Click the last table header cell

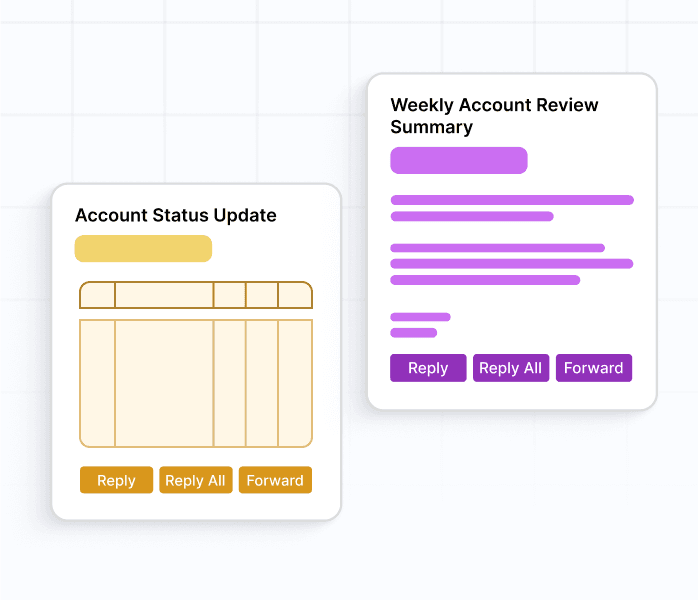(295, 295)
